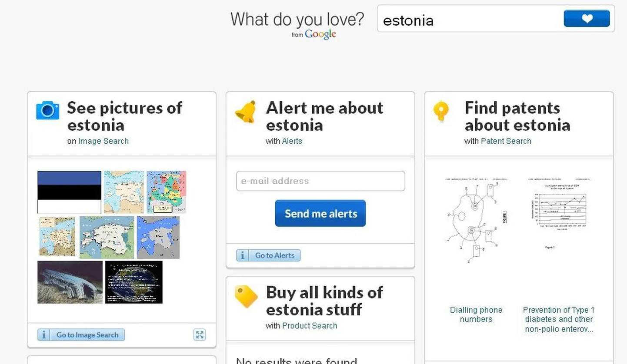Expand the image results panel icon

point(200,334)
